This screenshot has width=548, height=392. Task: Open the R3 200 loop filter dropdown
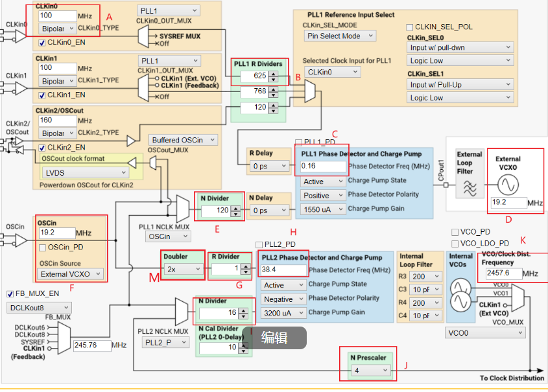pos(426,277)
